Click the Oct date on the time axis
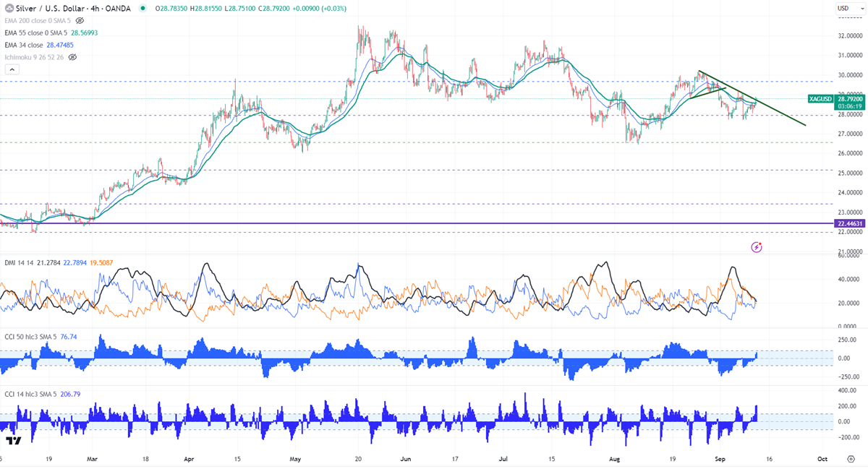The image size is (868, 469). (822, 458)
